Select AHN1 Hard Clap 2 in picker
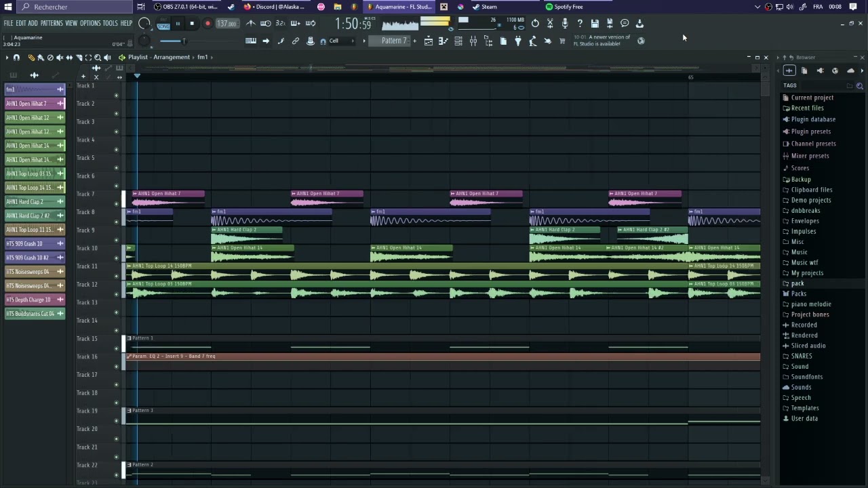 coord(35,202)
